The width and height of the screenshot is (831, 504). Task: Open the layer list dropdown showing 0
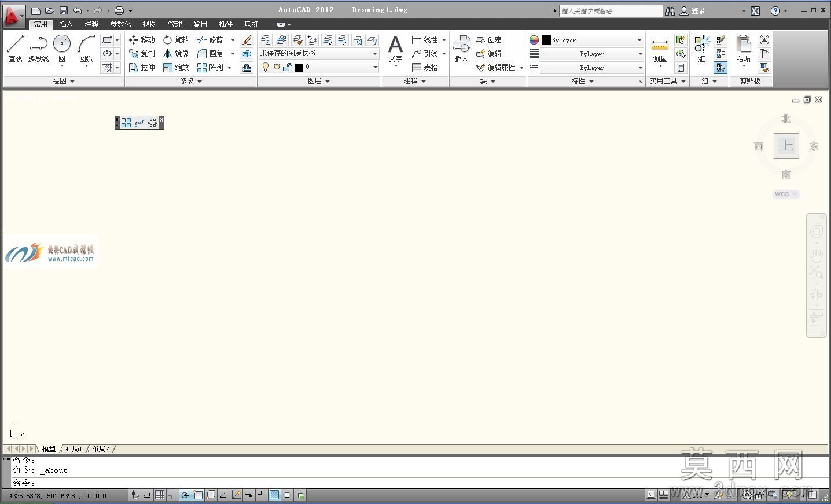(319, 68)
